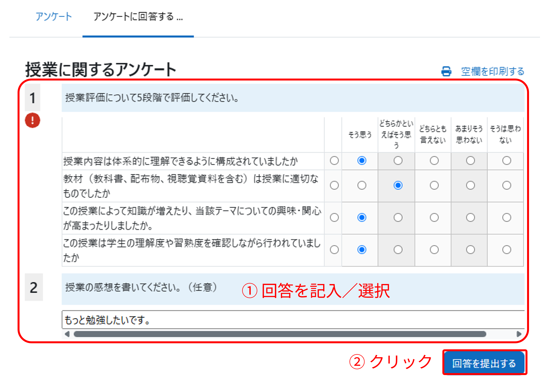The image size is (546, 392).
Task: Select どちらかといえばそう思う for 授業内容は体系的 row
Action: [398, 160]
